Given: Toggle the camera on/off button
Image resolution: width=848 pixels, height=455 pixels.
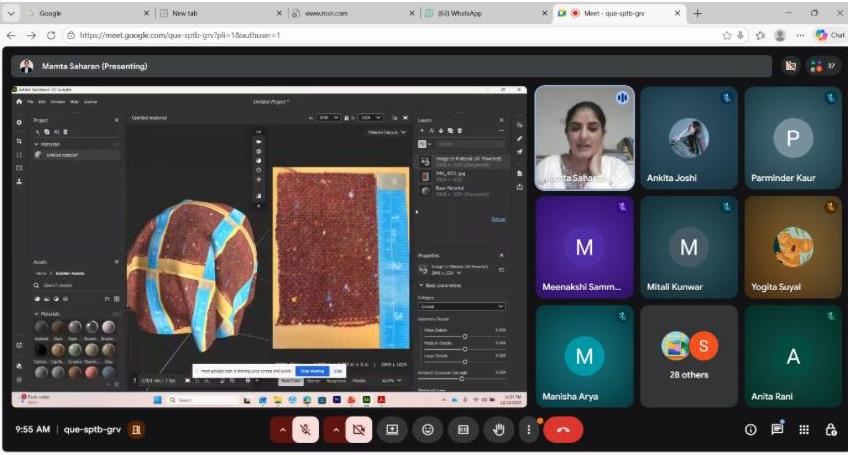Looking at the screenshot, I should pos(358,429).
